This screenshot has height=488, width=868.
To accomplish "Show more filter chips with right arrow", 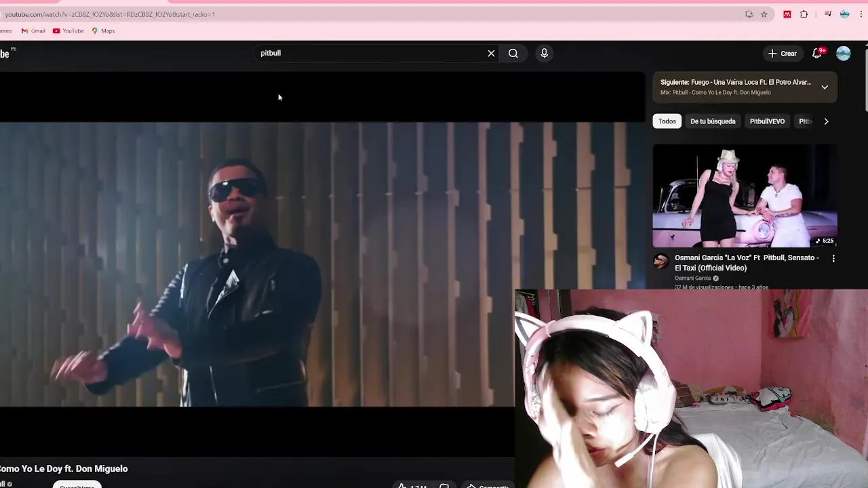I will [x=826, y=121].
